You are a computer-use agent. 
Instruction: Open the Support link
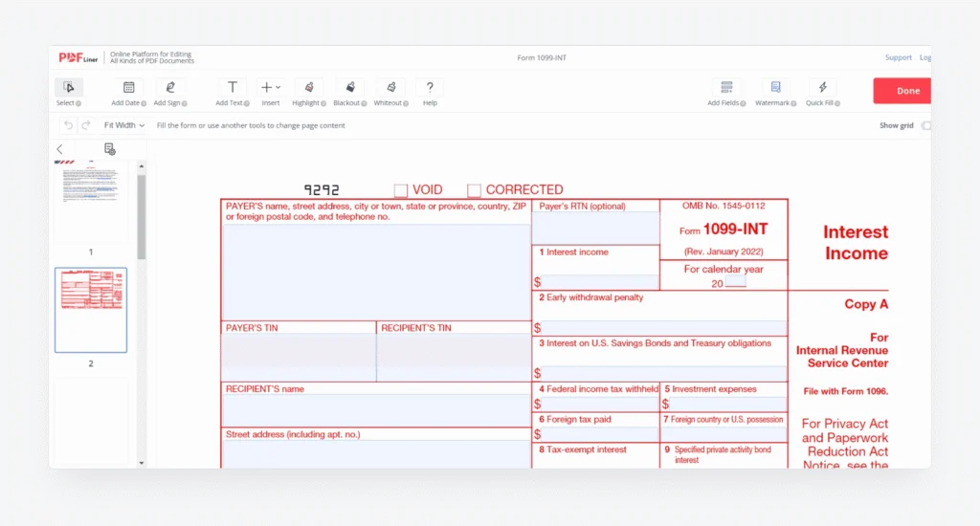pyautogui.click(x=898, y=57)
